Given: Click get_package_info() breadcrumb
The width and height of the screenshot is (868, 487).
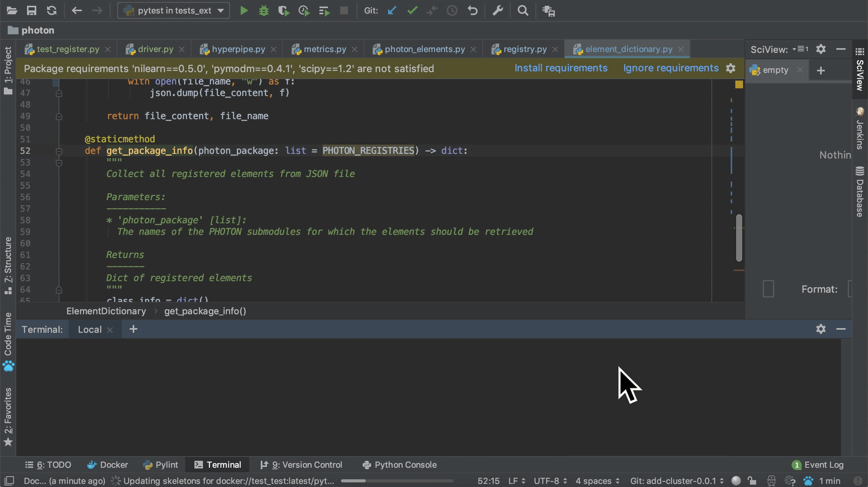Looking at the screenshot, I should pyautogui.click(x=205, y=311).
